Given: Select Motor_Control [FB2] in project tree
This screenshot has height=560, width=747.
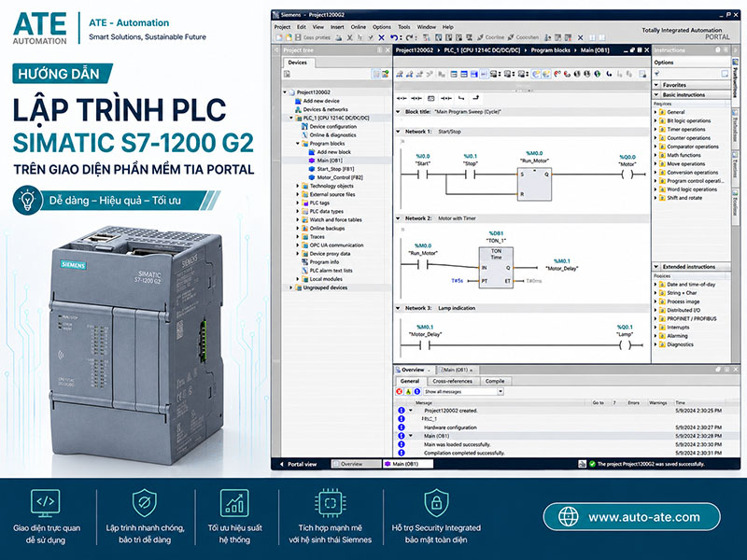Looking at the screenshot, I should 340,177.
